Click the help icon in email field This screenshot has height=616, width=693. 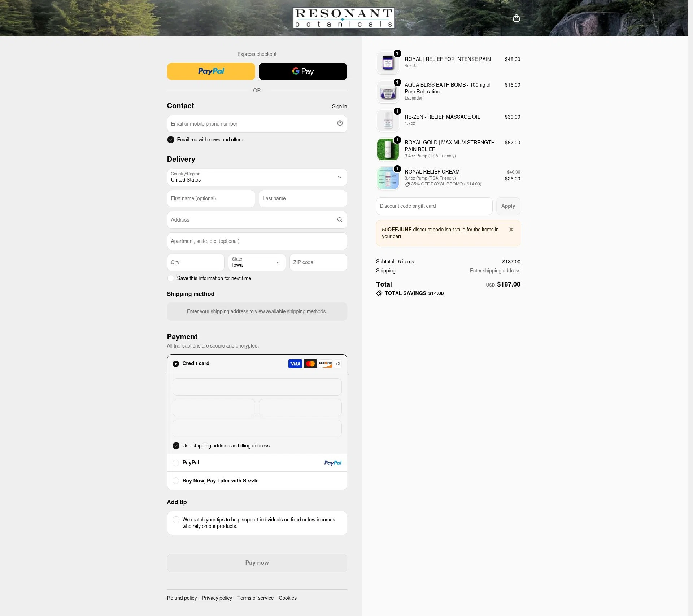[x=340, y=123]
